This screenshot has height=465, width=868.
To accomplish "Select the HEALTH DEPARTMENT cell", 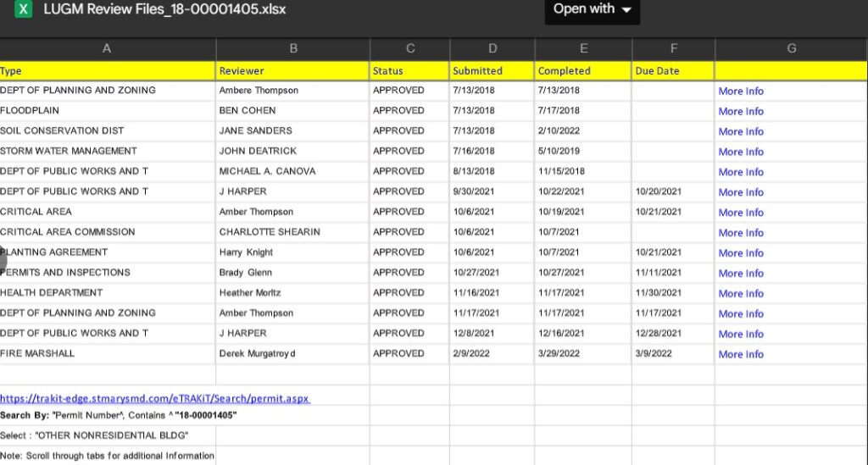I will tap(107, 292).
